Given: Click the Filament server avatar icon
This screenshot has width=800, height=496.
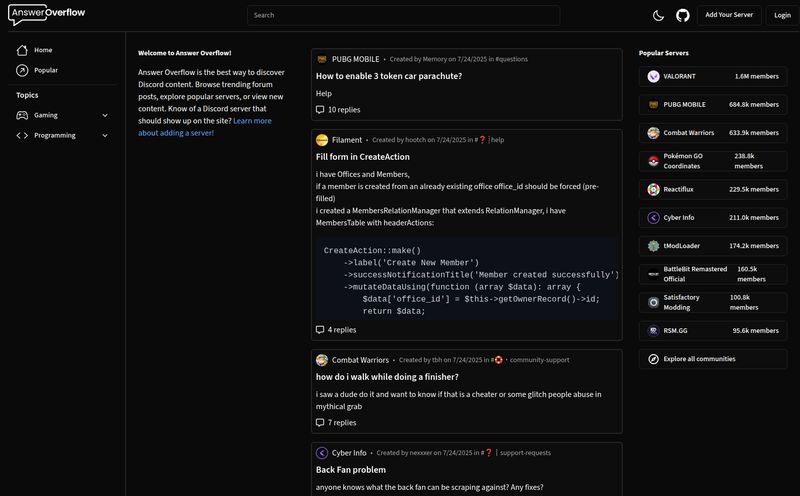Looking at the screenshot, I should pos(321,140).
